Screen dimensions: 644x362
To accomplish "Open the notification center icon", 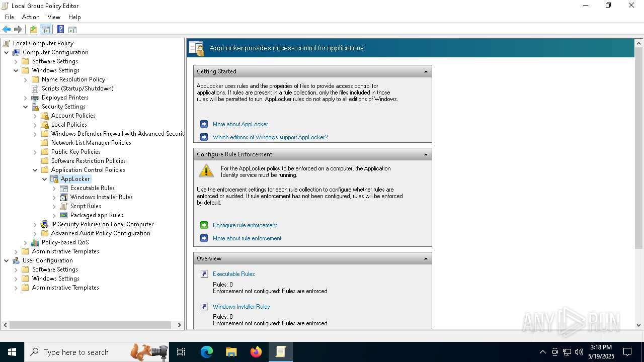I will pyautogui.click(x=627, y=352).
